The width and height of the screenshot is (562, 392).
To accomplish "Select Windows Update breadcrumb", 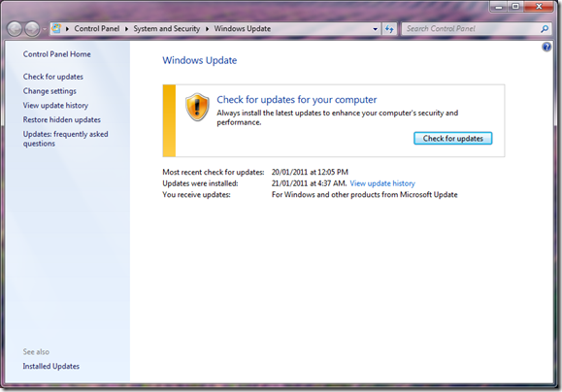I will tap(243, 29).
